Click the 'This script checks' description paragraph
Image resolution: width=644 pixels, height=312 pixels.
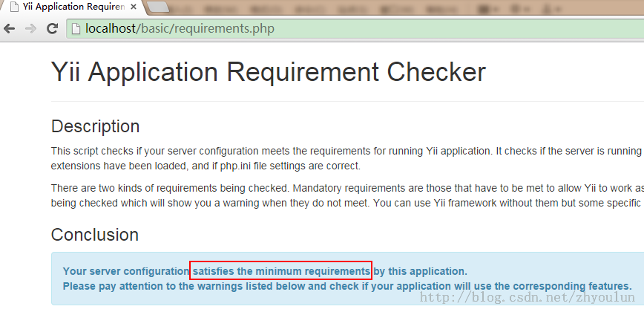(x=346, y=151)
